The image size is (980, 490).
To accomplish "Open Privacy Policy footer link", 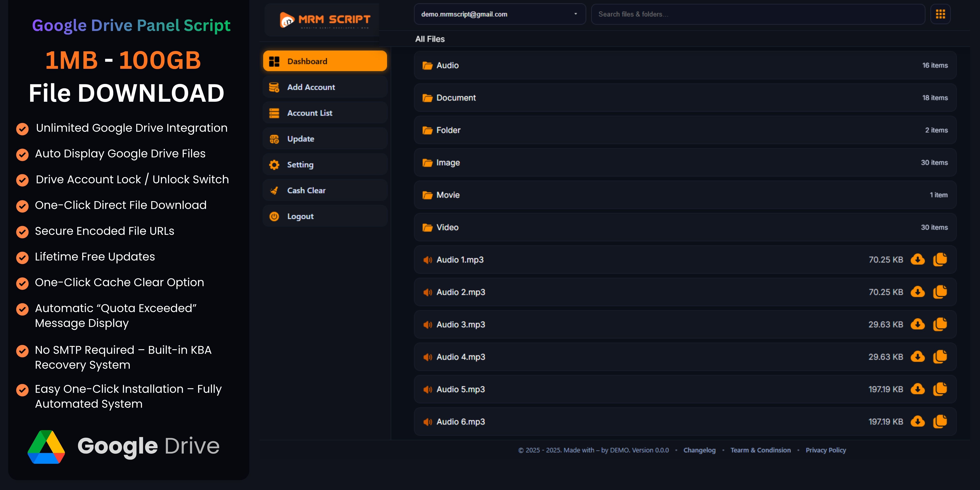I will (826, 450).
